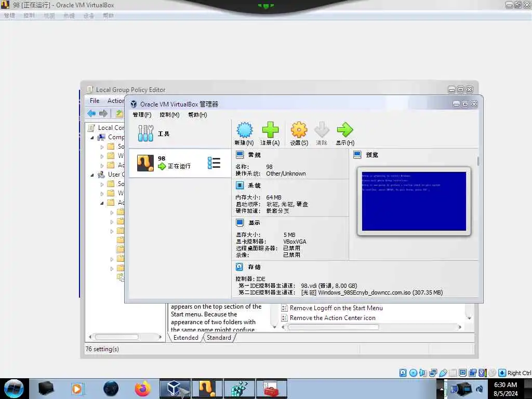Click the 显示 display section monitor icon
Image resolution: width=532 pixels, height=399 pixels.
click(x=240, y=222)
